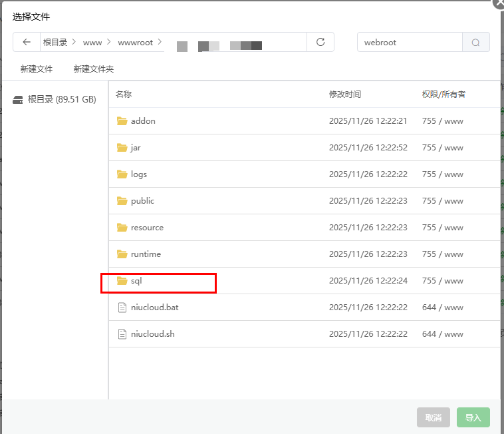Click the back arrow navigation button
The width and height of the screenshot is (504, 434).
27,42
